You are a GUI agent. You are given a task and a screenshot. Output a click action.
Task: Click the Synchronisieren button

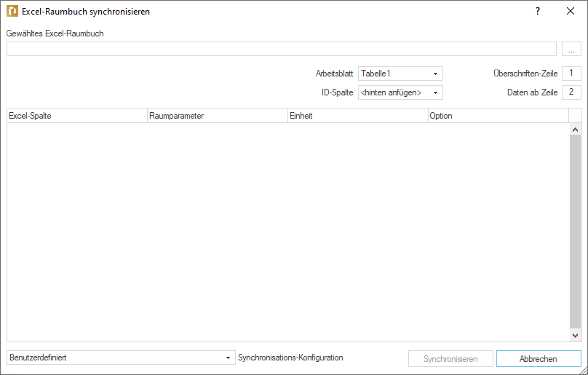[x=450, y=359]
